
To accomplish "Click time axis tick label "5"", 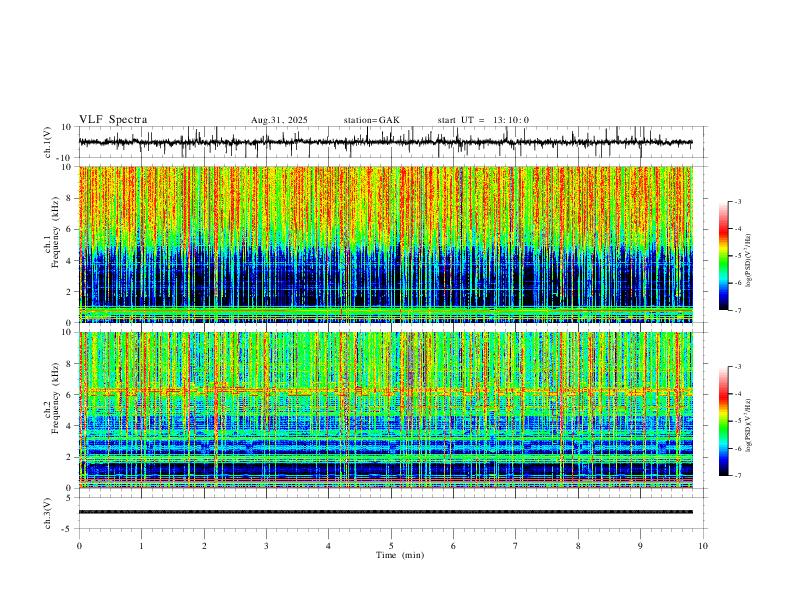I will pyautogui.click(x=391, y=546).
